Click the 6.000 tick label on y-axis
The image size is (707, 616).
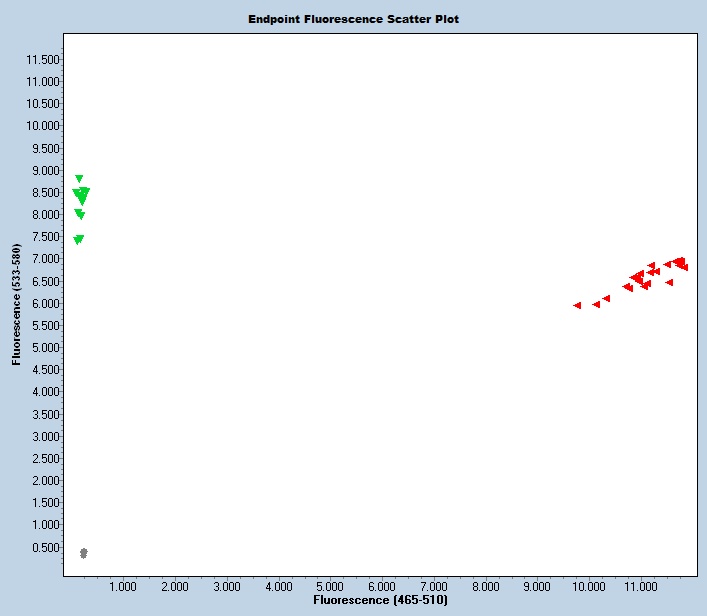pos(46,303)
